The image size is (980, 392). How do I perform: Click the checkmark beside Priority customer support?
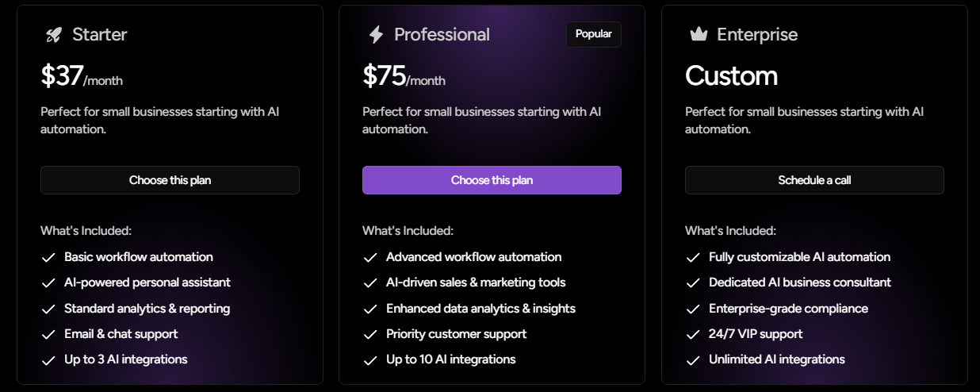click(370, 334)
